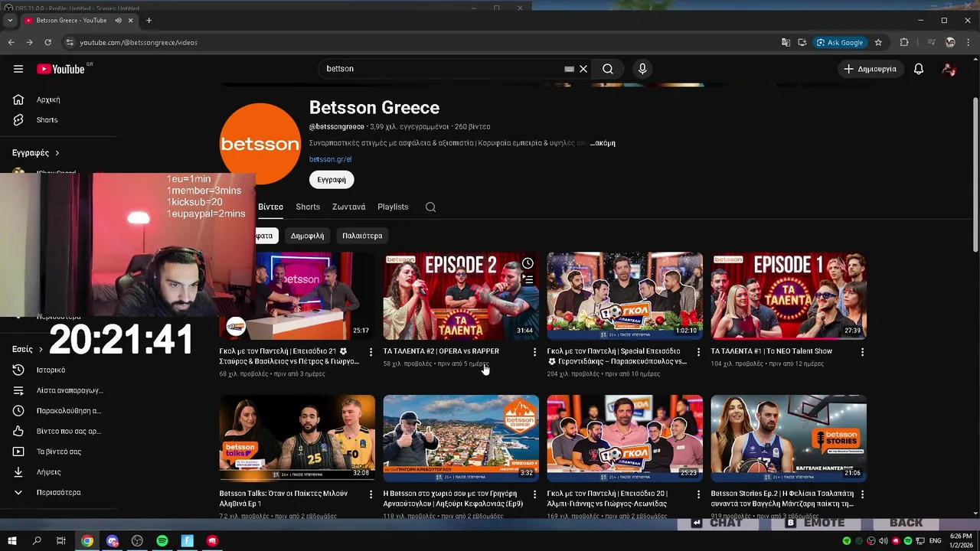Click the Ask Google button
Screen dimensions: 980x551
[x=840, y=42]
